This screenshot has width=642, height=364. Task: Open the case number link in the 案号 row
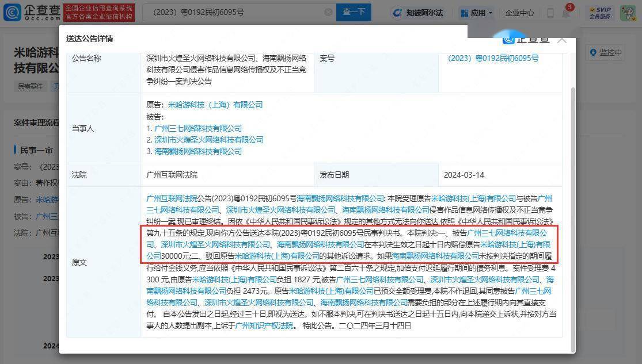pos(493,58)
